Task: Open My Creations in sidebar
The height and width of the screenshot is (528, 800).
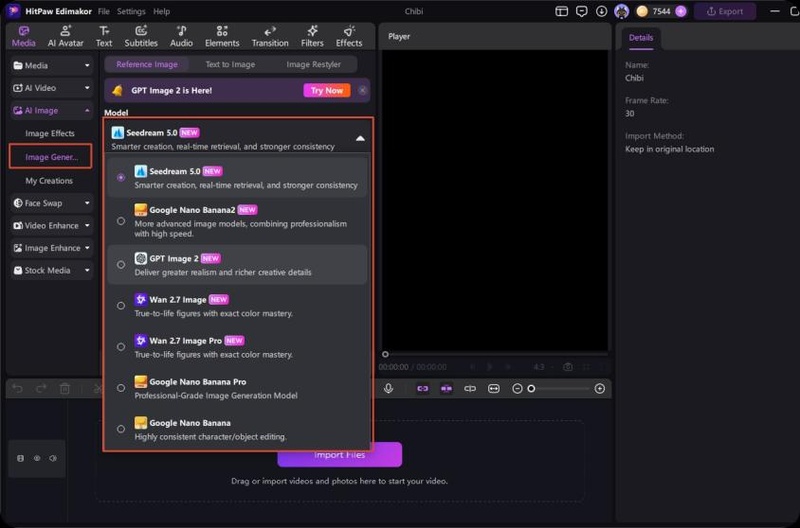Action: click(x=49, y=181)
